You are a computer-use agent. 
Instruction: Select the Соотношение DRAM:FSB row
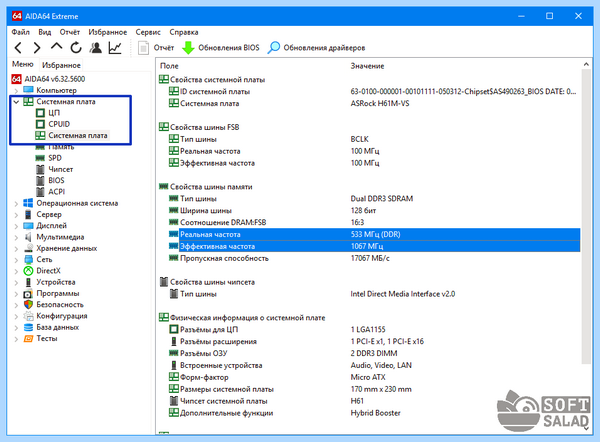375,222
